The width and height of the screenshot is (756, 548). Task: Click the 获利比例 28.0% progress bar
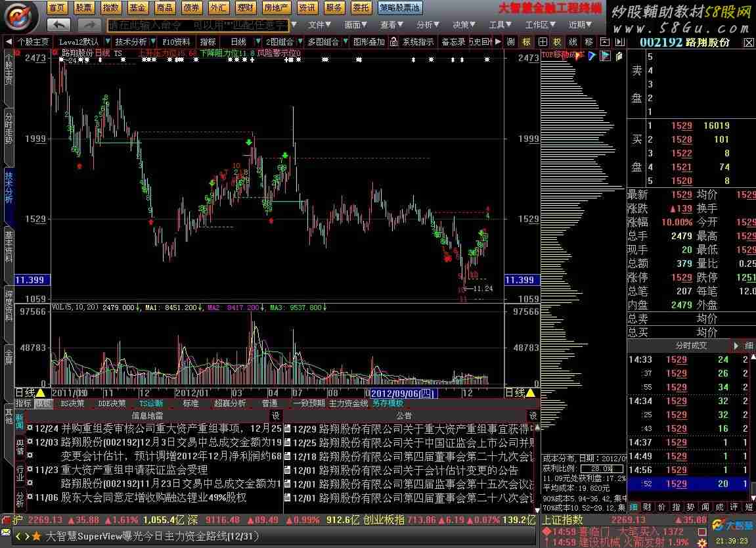tap(601, 469)
